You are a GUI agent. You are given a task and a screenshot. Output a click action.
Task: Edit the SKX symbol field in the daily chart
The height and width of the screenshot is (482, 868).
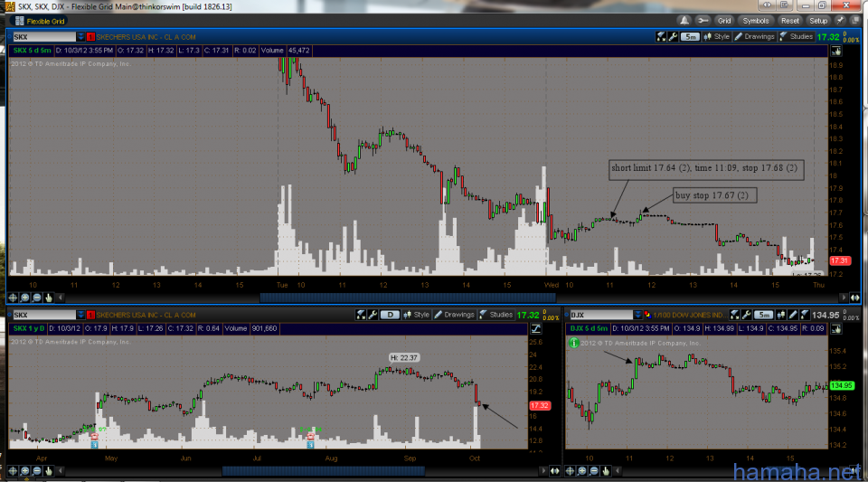(x=43, y=315)
